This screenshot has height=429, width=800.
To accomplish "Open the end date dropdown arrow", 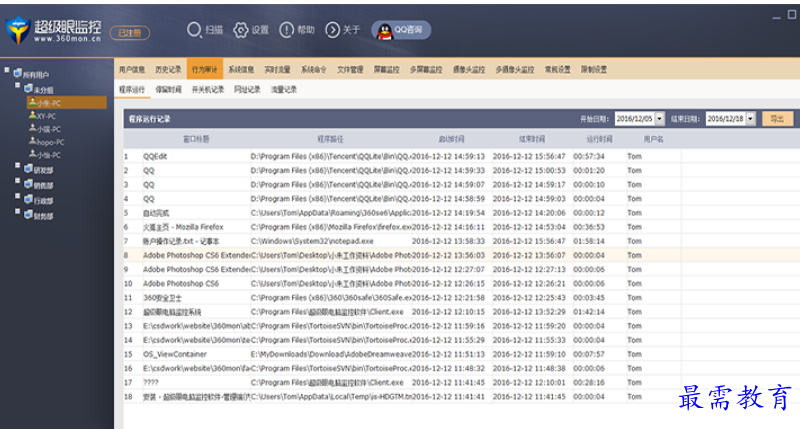I will (751, 119).
